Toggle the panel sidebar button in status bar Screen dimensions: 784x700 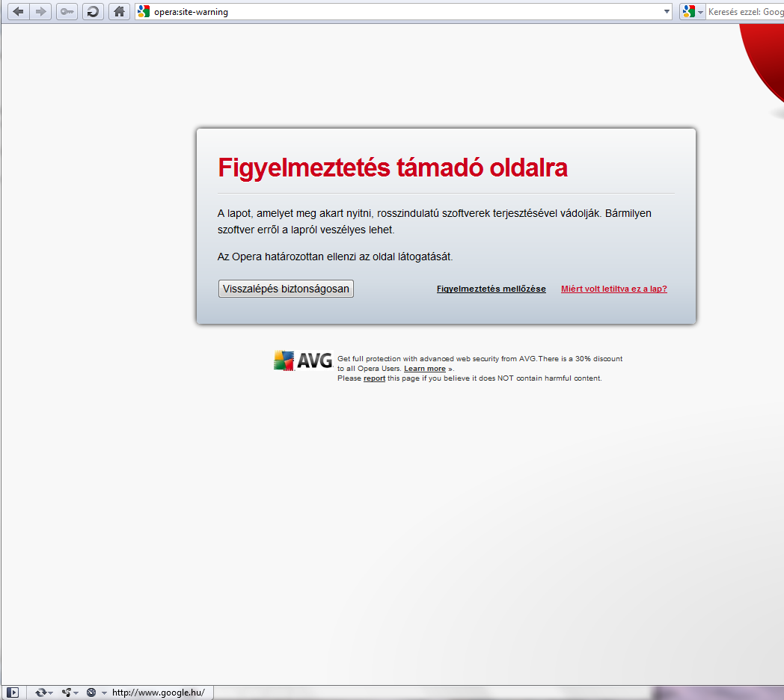pos(13,693)
